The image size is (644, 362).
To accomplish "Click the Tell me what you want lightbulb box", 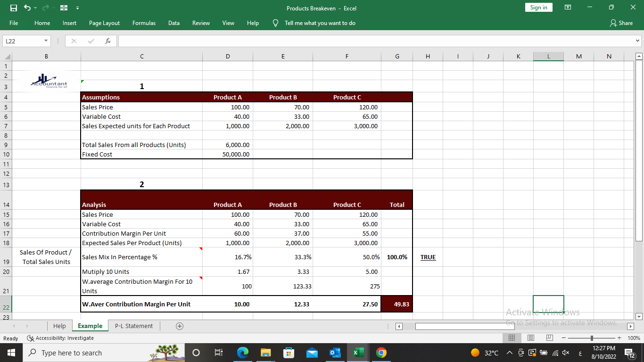I will tap(314, 23).
